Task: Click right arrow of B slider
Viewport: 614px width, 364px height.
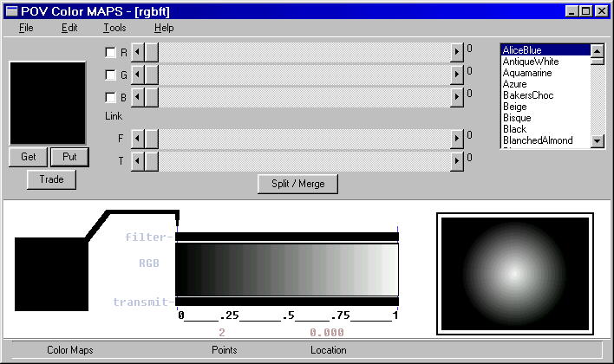Action: pyautogui.click(x=456, y=97)
